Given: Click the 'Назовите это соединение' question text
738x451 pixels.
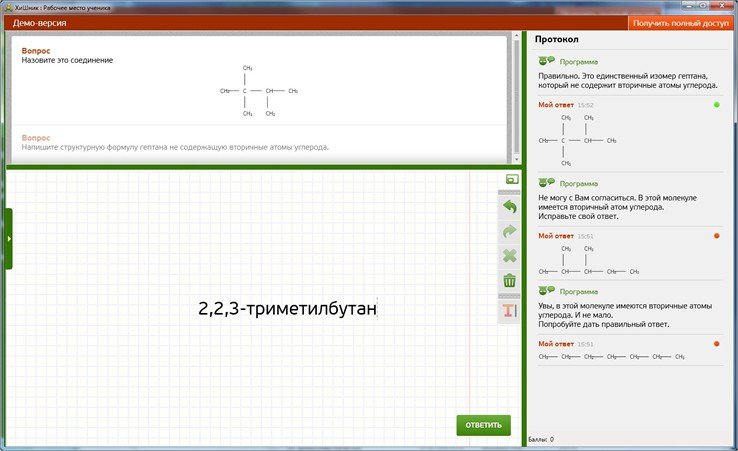Looking at the screenshot, I should click(67, 60).
